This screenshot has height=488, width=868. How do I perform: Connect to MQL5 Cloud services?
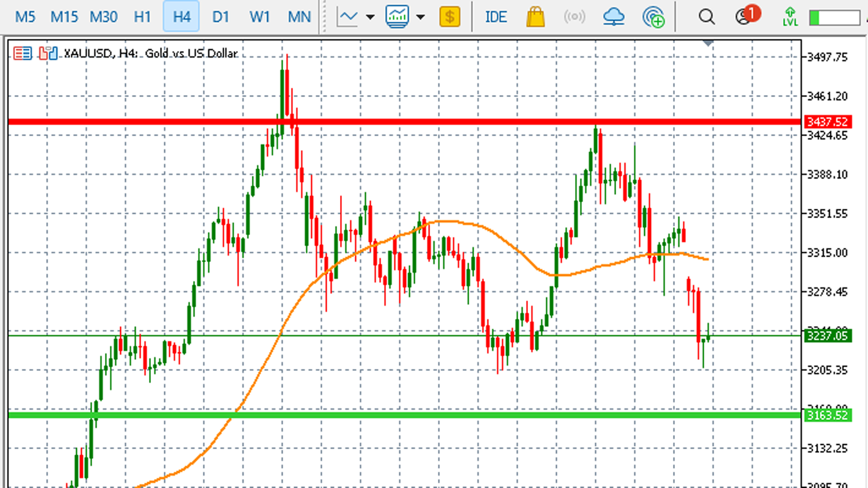pos(613,17)
